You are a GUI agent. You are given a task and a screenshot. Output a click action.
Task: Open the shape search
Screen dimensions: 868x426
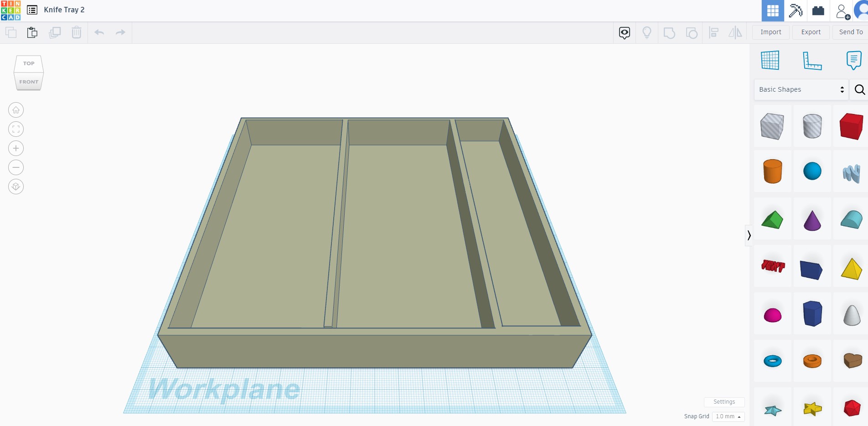tap(860, 89)
